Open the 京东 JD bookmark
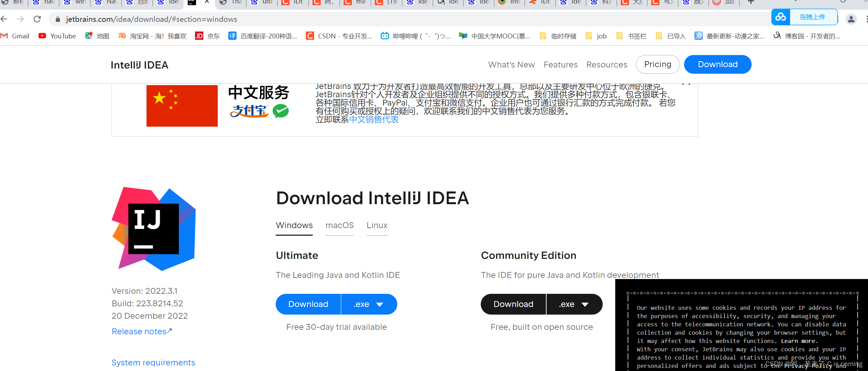Image resolution: width=868 pixels, height=371 pixels. (207, 36)
